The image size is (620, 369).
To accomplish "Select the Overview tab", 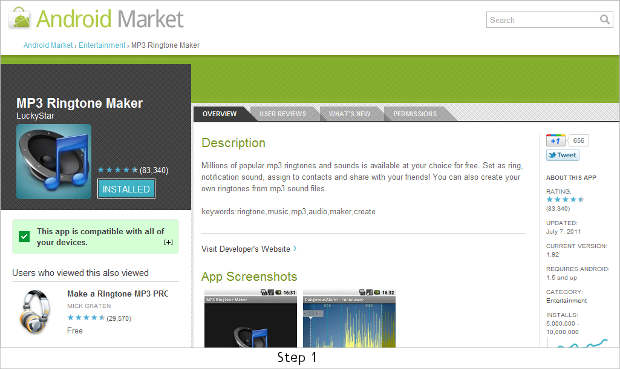I will (x=219, y=114).
